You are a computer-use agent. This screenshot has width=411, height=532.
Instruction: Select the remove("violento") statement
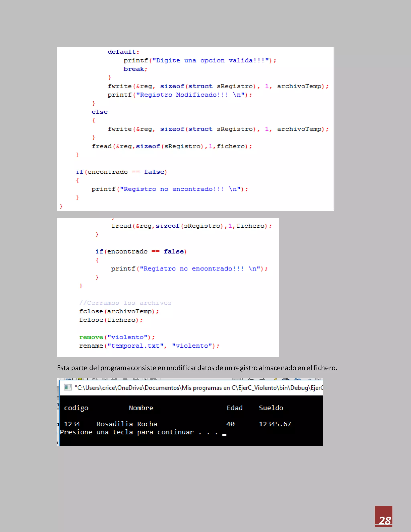pyautogui.click(x=117, y=337)
